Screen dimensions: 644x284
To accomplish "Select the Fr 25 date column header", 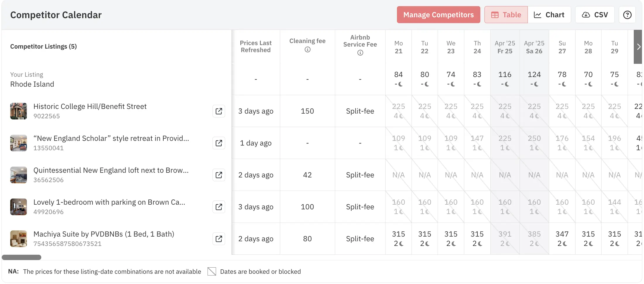I will 505,47.
